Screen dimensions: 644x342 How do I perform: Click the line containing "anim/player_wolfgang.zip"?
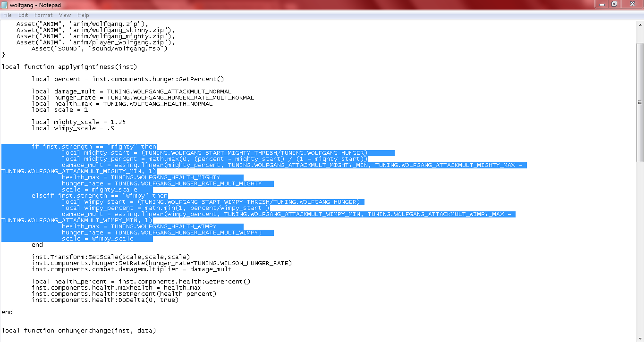click(x=96, y=42)
